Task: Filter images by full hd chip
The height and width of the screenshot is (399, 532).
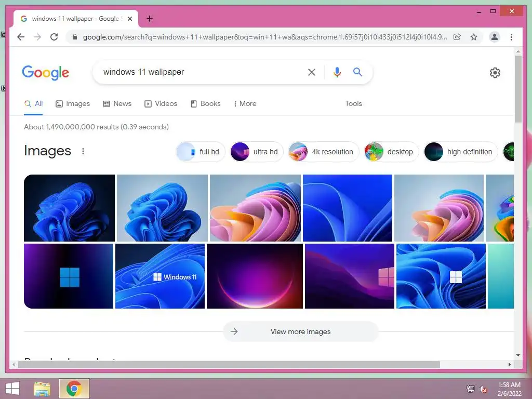Action: coord(201,152)
